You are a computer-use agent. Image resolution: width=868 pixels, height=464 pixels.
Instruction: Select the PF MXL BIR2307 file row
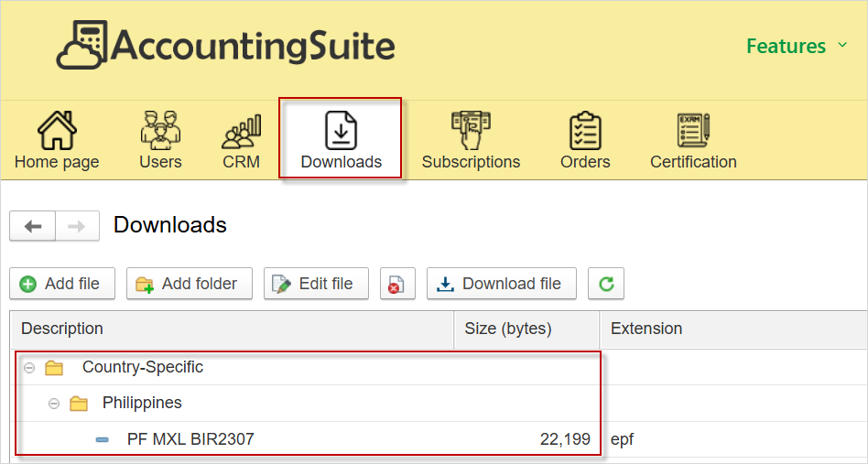tap(190, 439)
